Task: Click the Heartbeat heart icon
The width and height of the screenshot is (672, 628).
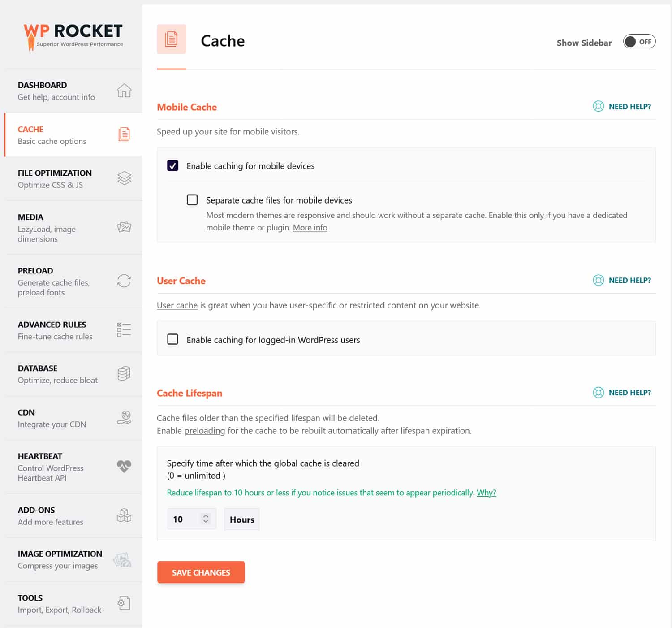Action: [124, 466]
